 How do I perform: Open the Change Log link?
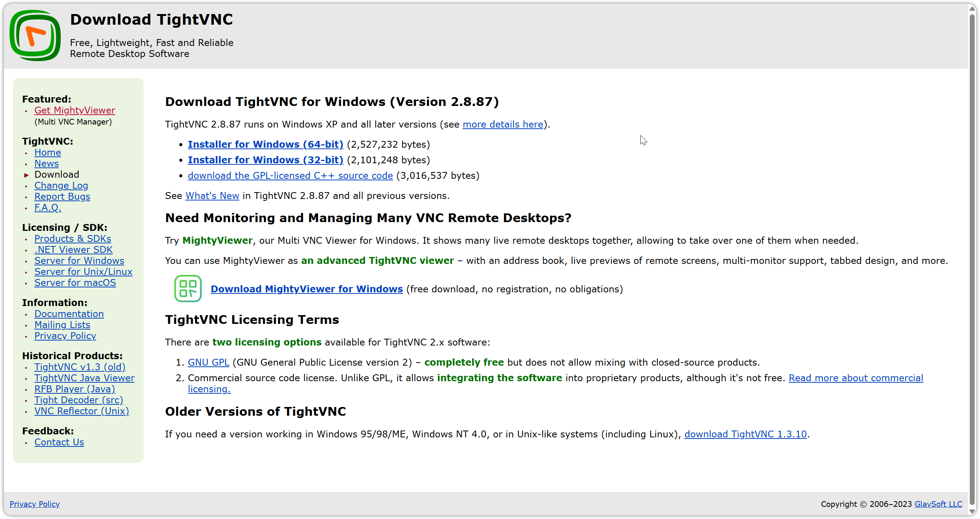(61, 186)
